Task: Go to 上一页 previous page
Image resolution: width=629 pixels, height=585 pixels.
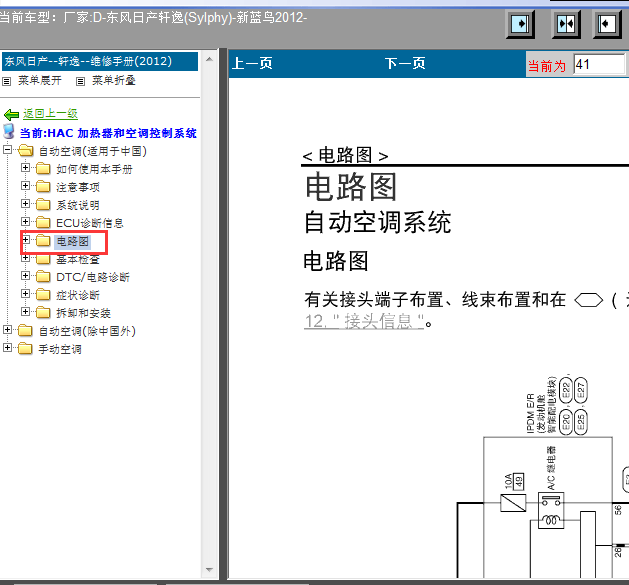Action: (252, 63)
